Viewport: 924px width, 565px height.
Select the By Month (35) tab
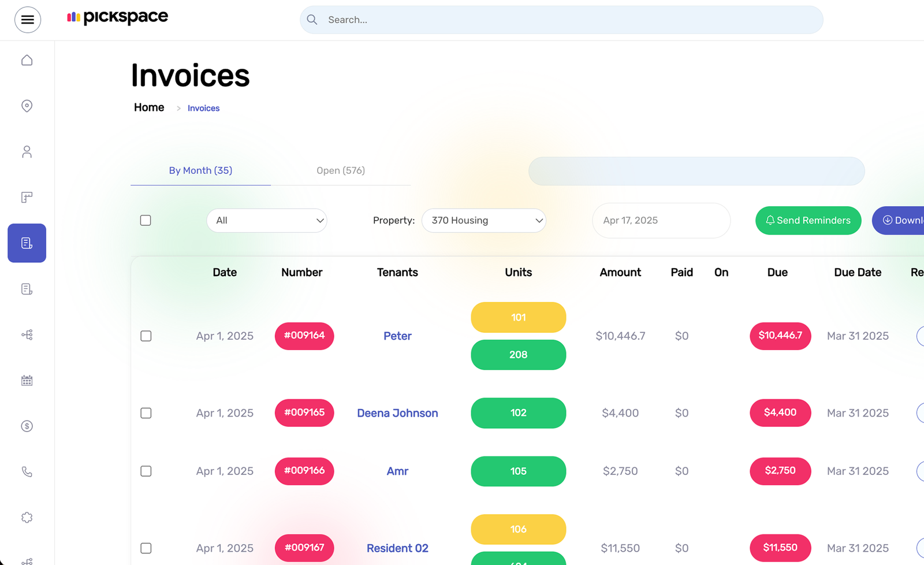point(200,170)
